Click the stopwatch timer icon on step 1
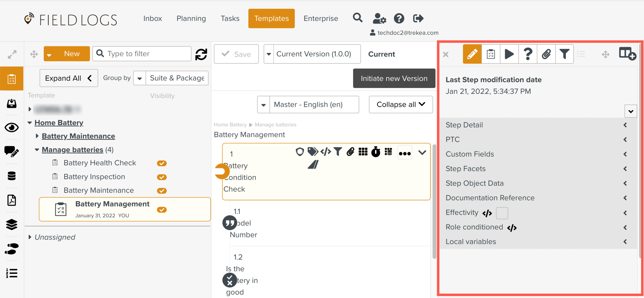This screenshot has width=644, height=298. click(x=376, y=152)
